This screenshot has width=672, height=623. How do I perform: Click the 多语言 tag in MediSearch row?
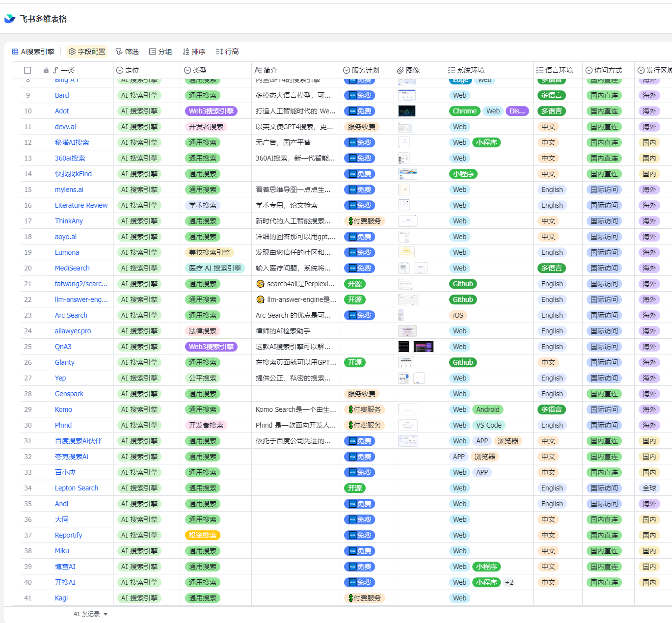pyautogui.click(x=552, y=268)
